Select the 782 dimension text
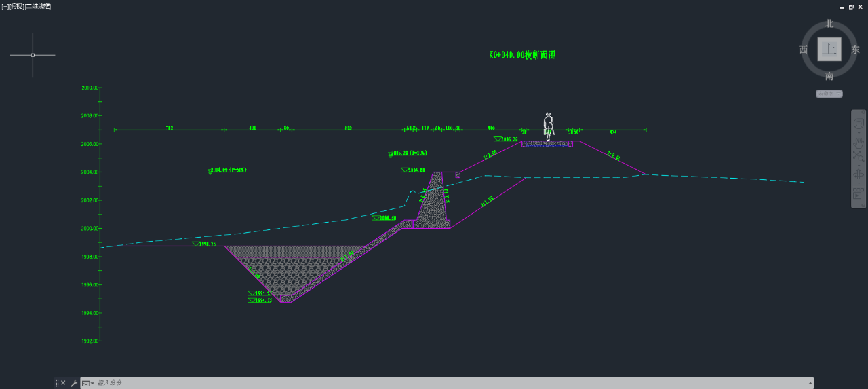868x389 pixels. tap(170, 127)
